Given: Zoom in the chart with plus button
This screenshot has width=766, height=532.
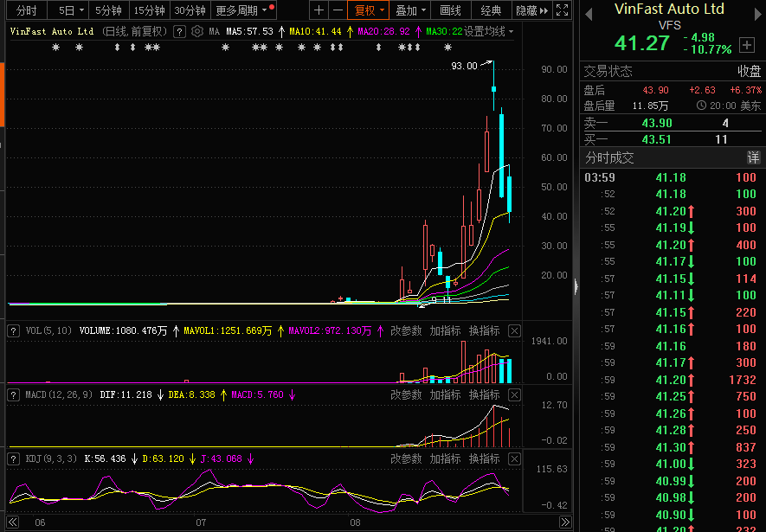Looking at the screenshot, I should (x=319, y=10).
